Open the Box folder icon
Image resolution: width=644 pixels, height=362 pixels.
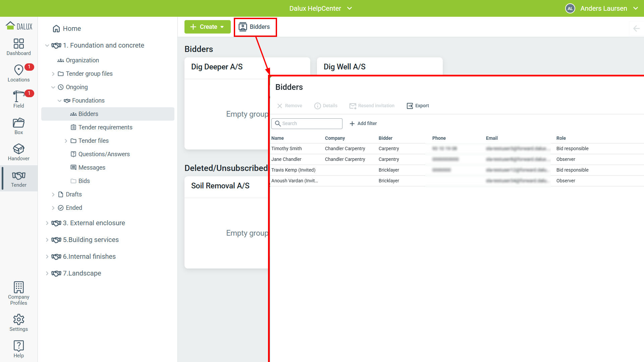(x=18, y=123)
